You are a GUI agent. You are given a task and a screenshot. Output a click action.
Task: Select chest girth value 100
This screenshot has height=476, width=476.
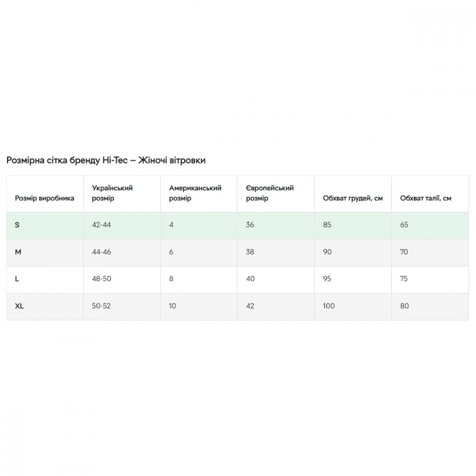[x=328, y=306]
